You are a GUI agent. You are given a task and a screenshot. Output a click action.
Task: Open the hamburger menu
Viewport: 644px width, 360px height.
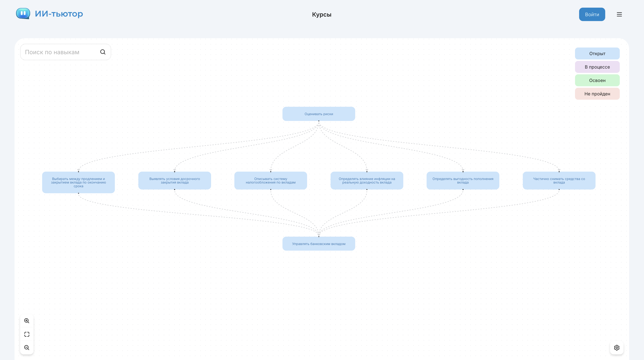tap(619, 15)
